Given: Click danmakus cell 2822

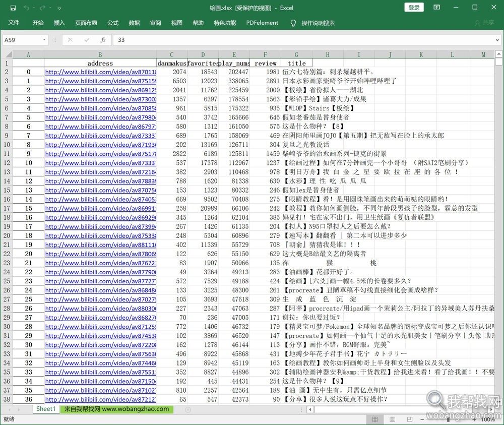Looking at the screenshot, I should point(172,154).
